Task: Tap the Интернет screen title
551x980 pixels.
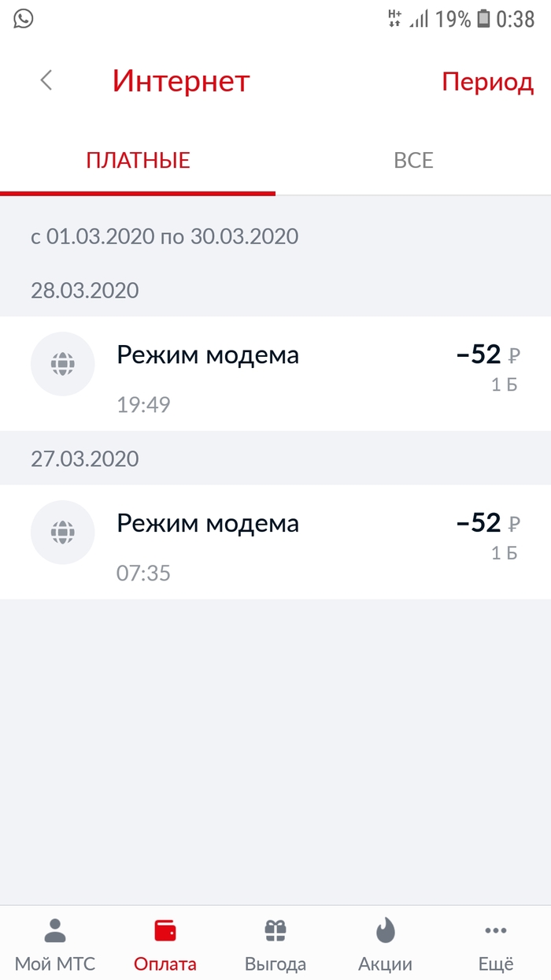Action: tap(181, 81)
